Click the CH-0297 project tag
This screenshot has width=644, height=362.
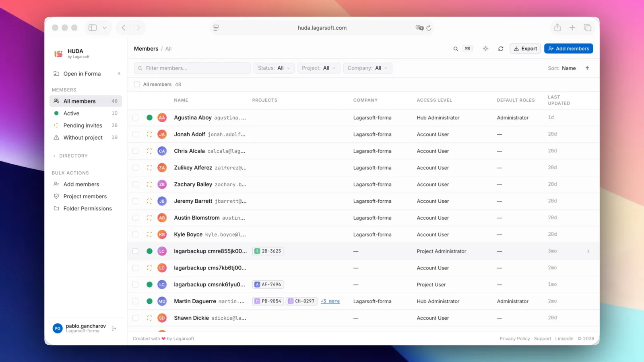coord(301,301)
